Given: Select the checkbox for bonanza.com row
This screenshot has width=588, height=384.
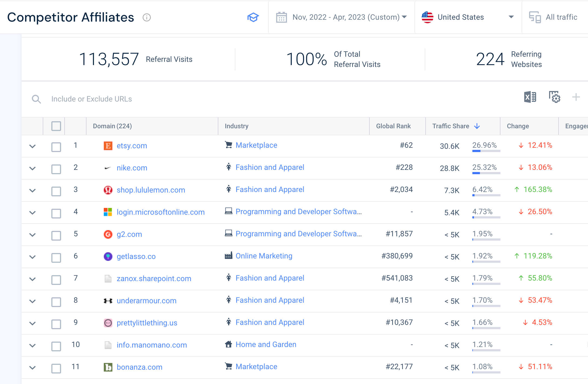Looking at the screenshot, I should [56, 368].
